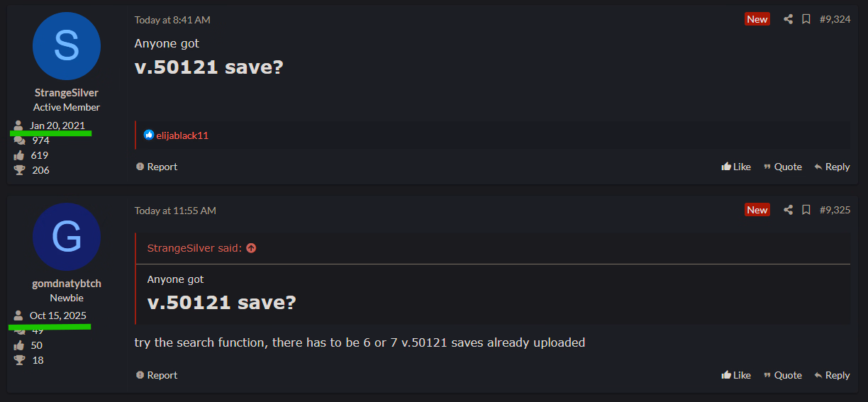Click the gomdnatybtch username link
This screenshot has width=868, height=402.
pyautogui.click(x=67, y=284)
